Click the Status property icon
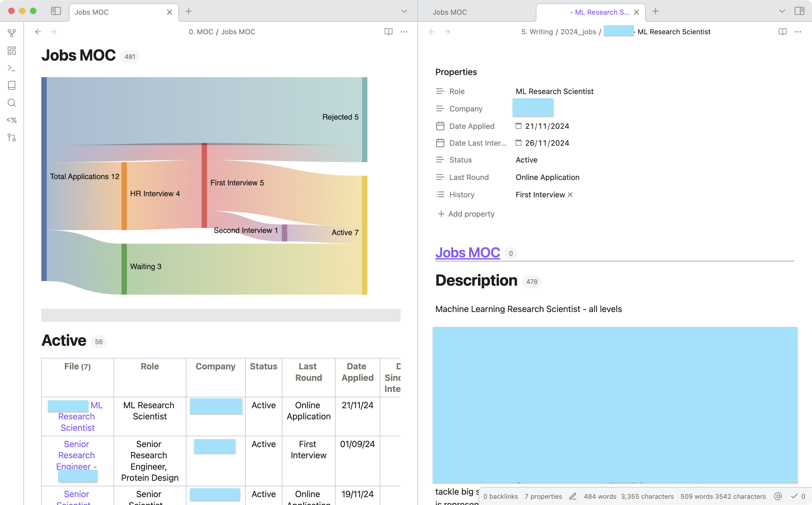The width and height of the screenshot is (812, 505). click(440, 160)
